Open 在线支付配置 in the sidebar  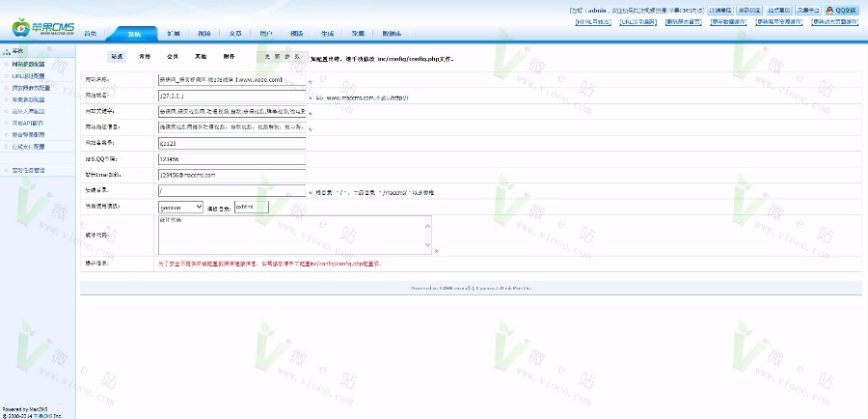coord(28,147)
